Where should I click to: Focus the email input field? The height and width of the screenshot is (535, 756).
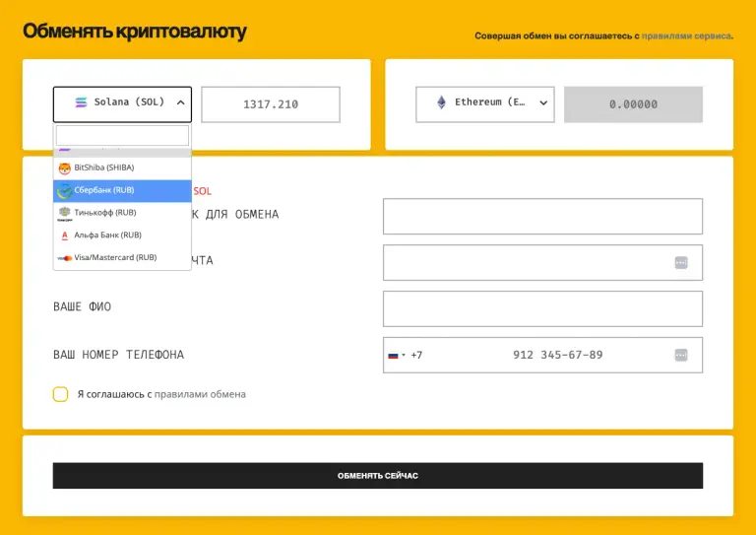coord(543,262)
